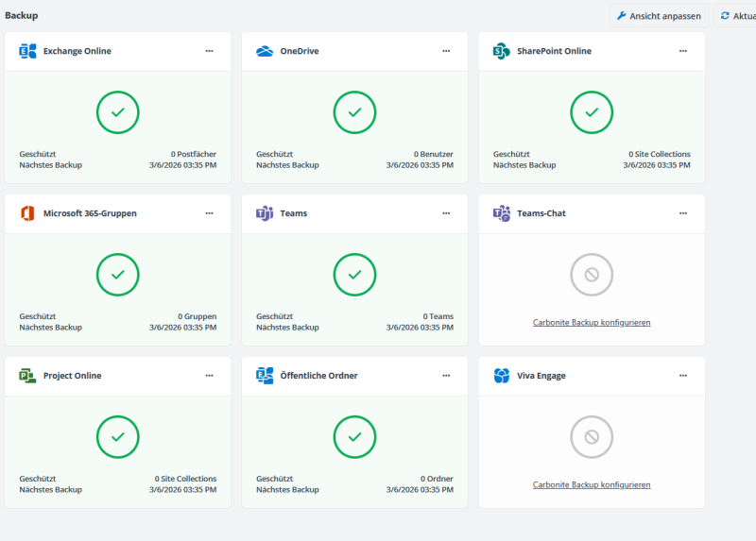Image resolution: width=756 pixels, height=541 pixels.
Task: Click the refresh arrows icon
Action: (x=725, y=16)
